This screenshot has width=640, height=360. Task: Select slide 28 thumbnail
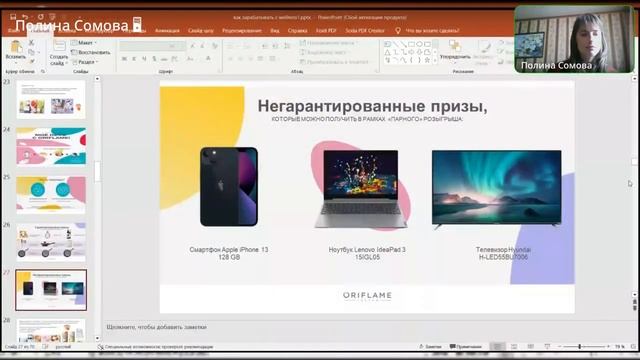pos(51,331)
